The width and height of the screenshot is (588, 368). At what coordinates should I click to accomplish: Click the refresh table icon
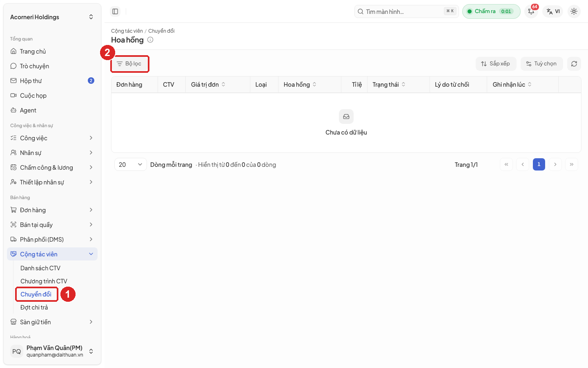[x=574, y=64]
